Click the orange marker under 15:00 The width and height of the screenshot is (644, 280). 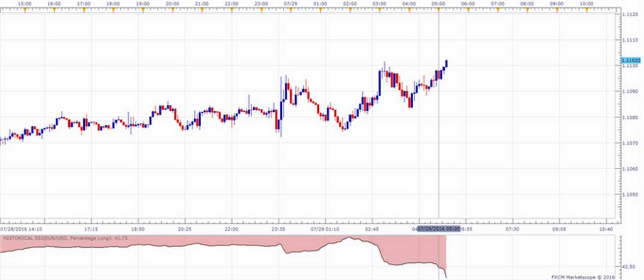pos(24,10)
